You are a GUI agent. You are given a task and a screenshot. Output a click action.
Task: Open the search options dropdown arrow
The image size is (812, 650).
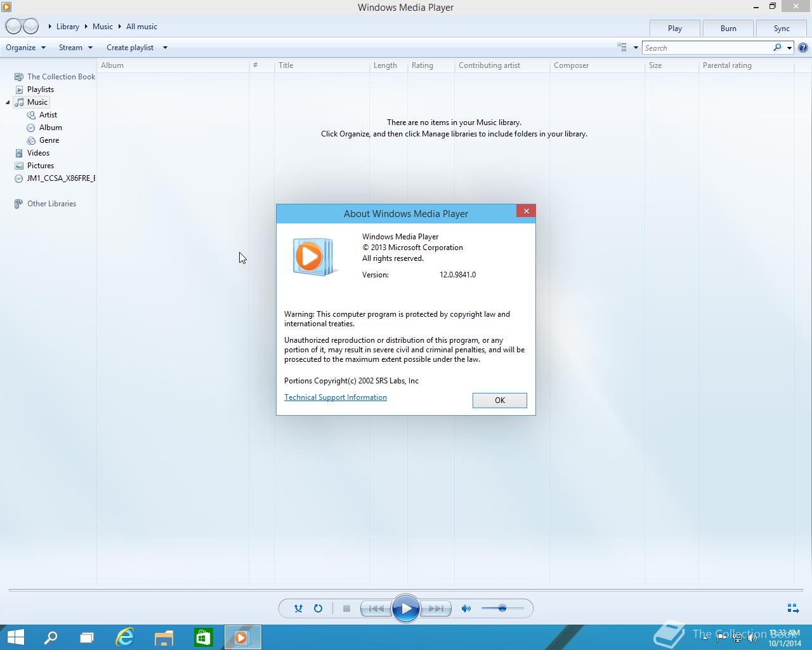pos(789,48)
